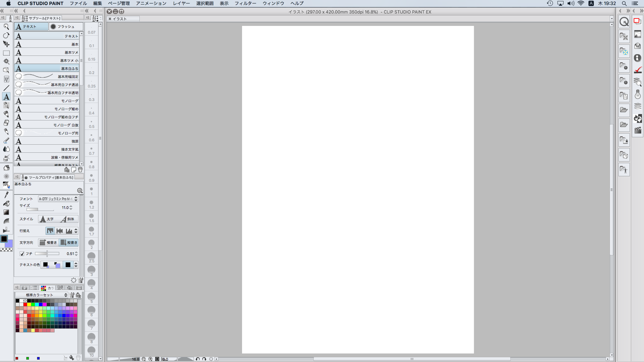644x362 pixels.
Task: Choose the third text alignment option
Action: [x=69, y=231]
